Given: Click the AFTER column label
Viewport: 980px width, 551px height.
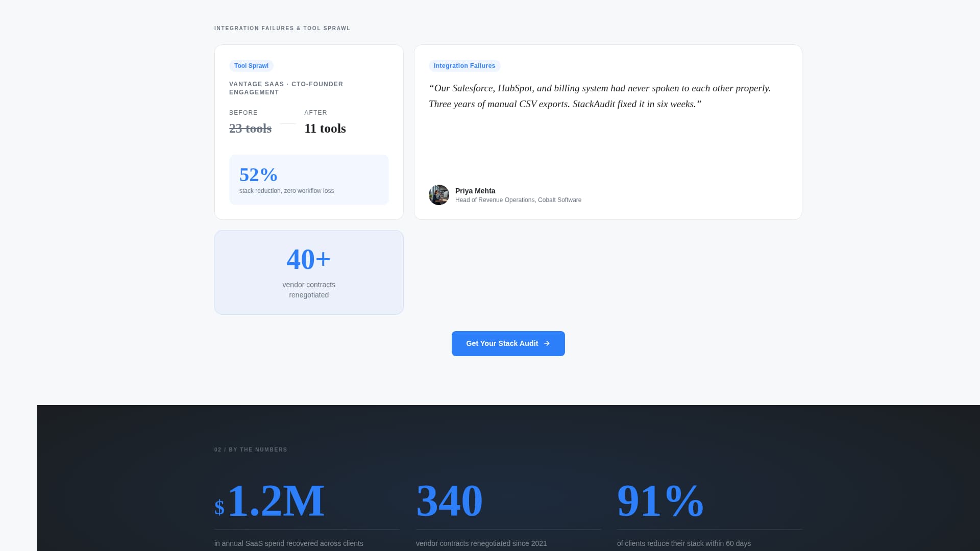Looking at the screenshot, I should [x=315, y=112].
